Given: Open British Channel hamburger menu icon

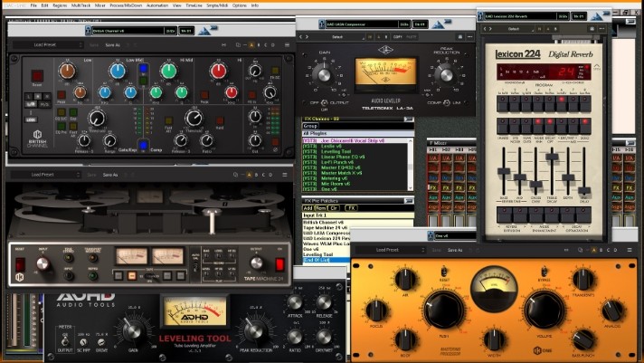Looking at the screenshot, I should click(287, 45).
